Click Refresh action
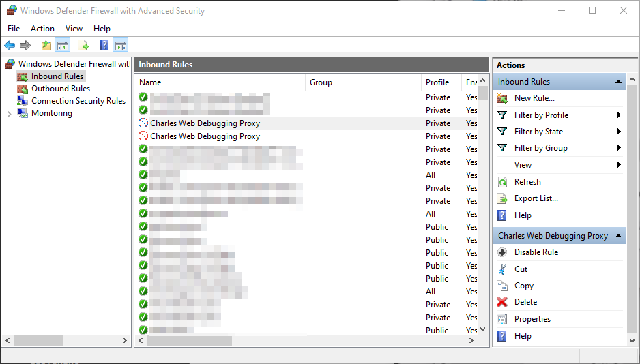The height and width of the screenshot is (364, 640). (x=527, y=182)
